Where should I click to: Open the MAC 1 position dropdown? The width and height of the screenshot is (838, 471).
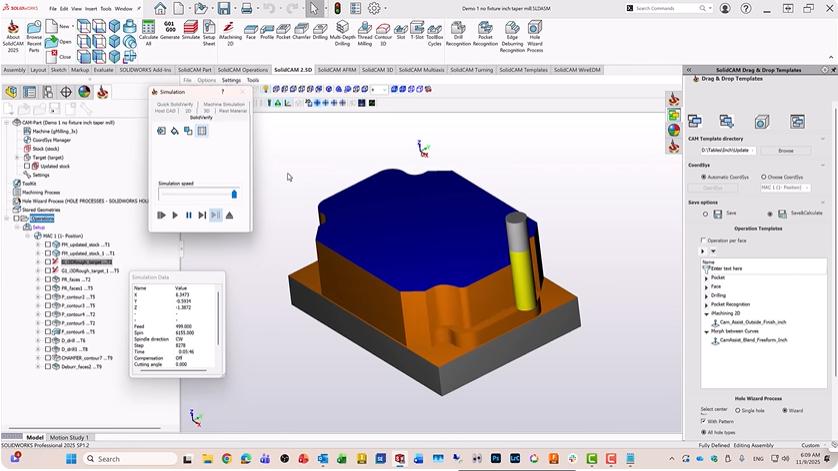coord(785,188)
